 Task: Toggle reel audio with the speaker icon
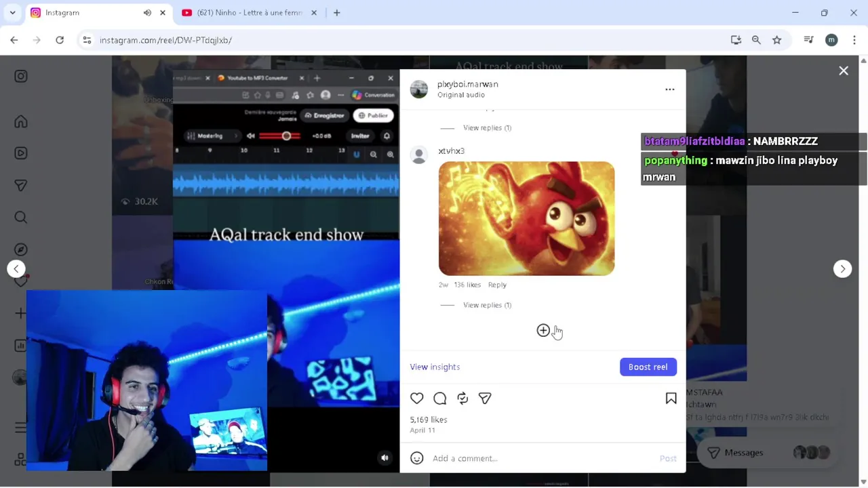384,457
